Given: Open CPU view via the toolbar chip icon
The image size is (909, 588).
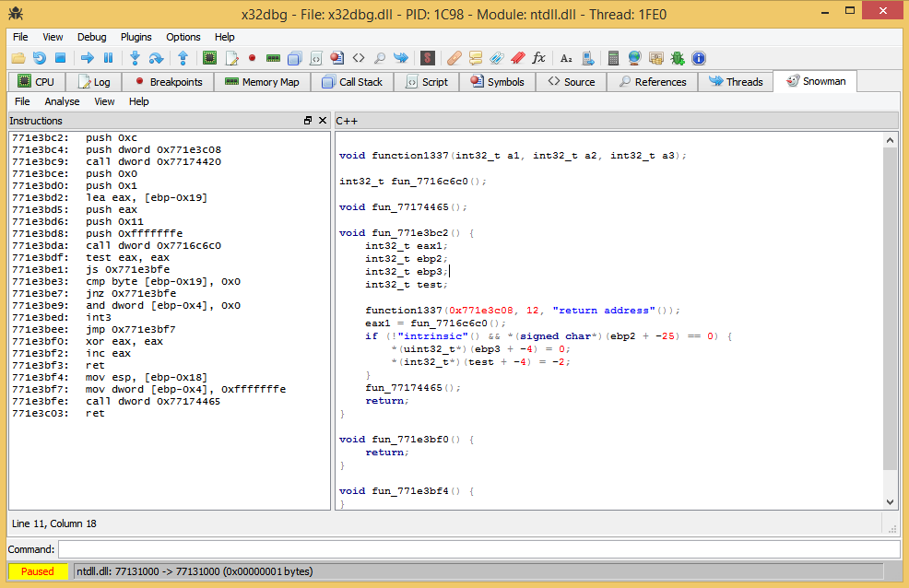Looking at the screenshot, I should click(x=210, y=58).
